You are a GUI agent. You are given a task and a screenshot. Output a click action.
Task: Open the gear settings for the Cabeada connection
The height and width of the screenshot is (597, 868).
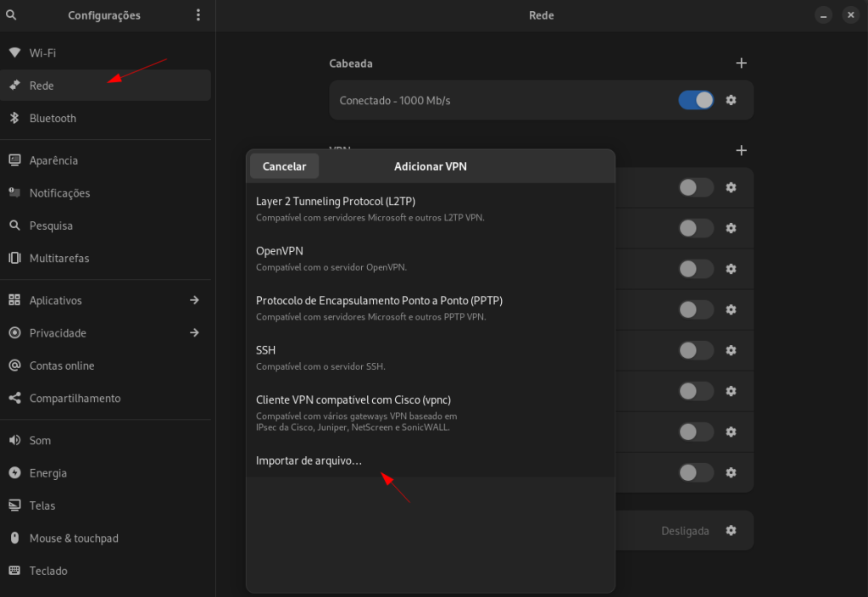[731, 100]
